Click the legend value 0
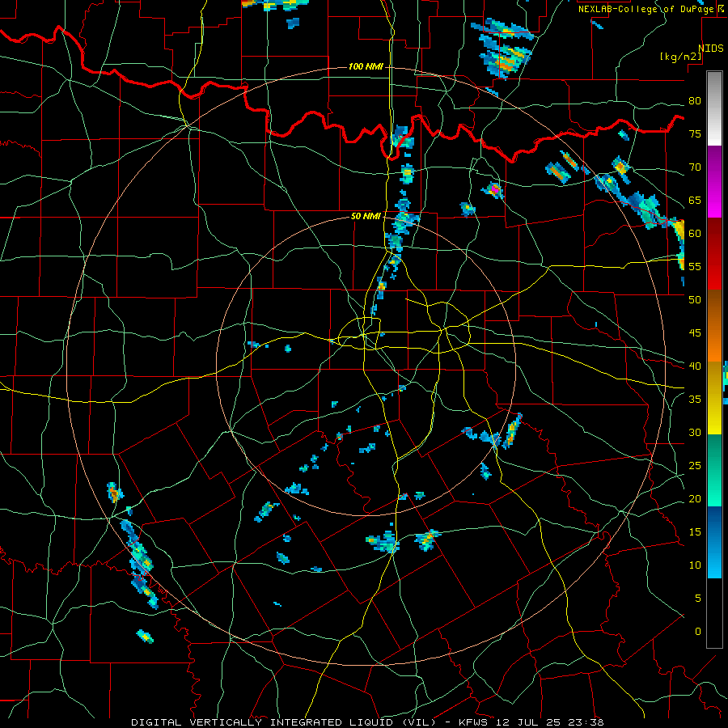728x728 pixels. pyautogui.click(x=698, y=632)
